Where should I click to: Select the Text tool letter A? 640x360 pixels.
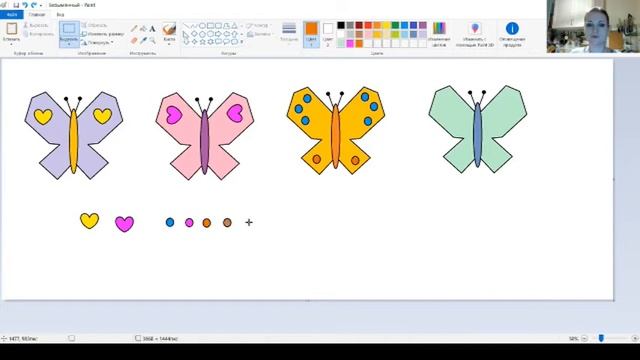[x=152, y=29]
